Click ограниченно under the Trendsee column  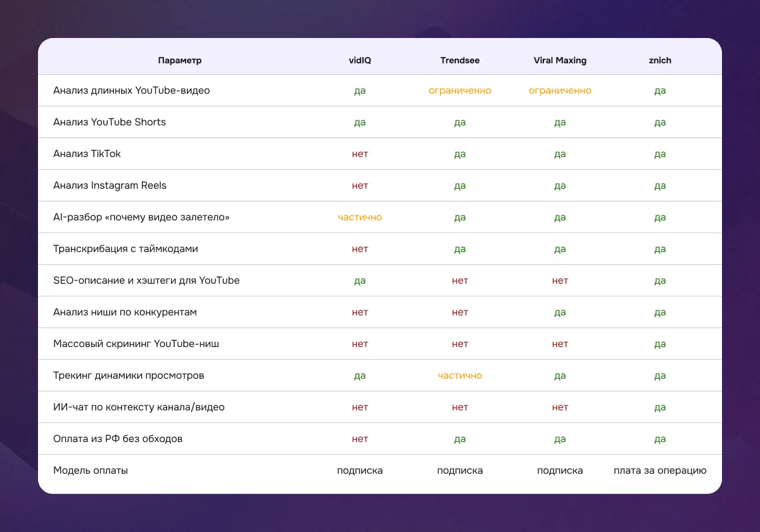tap(460, 91)
